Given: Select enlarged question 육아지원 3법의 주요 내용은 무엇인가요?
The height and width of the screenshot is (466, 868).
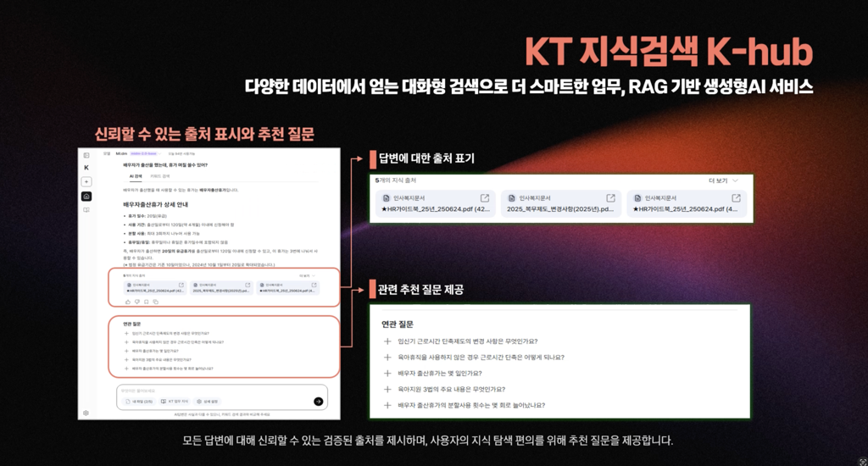Looking at the screenshot, I should 452,390.
